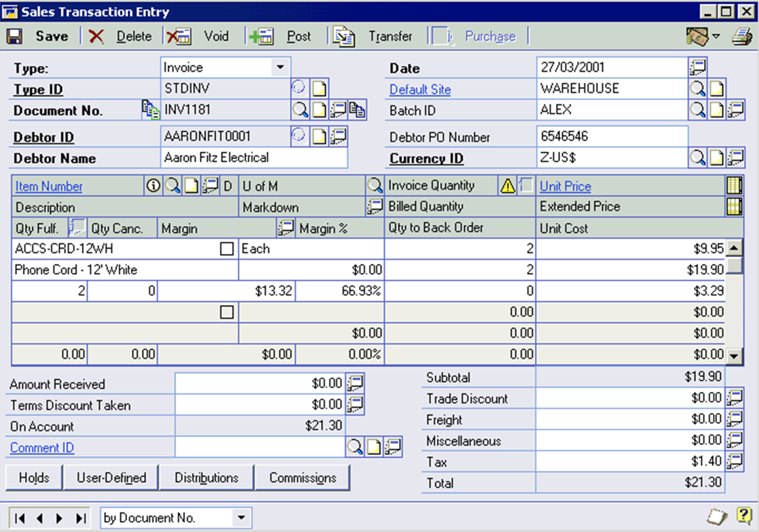This screenshot has width=759, height=532.
Task: Click Document No. lookup magnifier icon
Action: [300, 110]
